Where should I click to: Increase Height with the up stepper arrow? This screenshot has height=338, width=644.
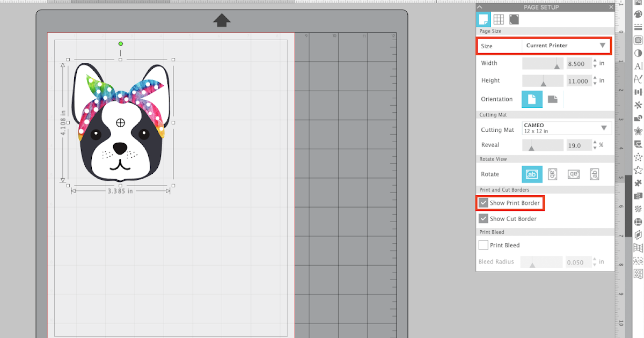[595, 78]
